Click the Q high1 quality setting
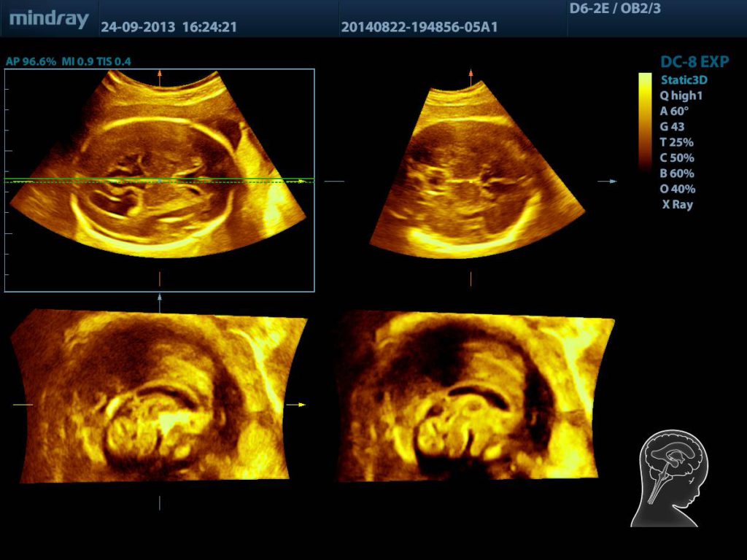747x560 pixels. 683,96
